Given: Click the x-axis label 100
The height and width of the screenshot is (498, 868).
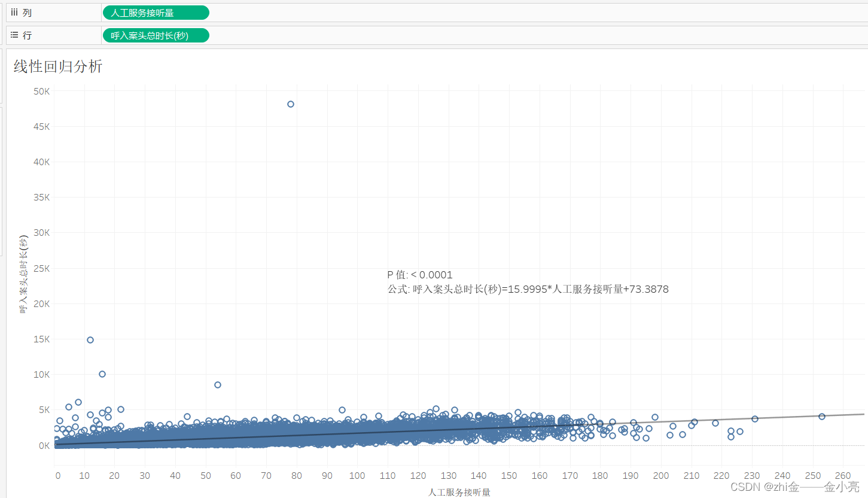Looking at the screenshot, I should [357, 476].
